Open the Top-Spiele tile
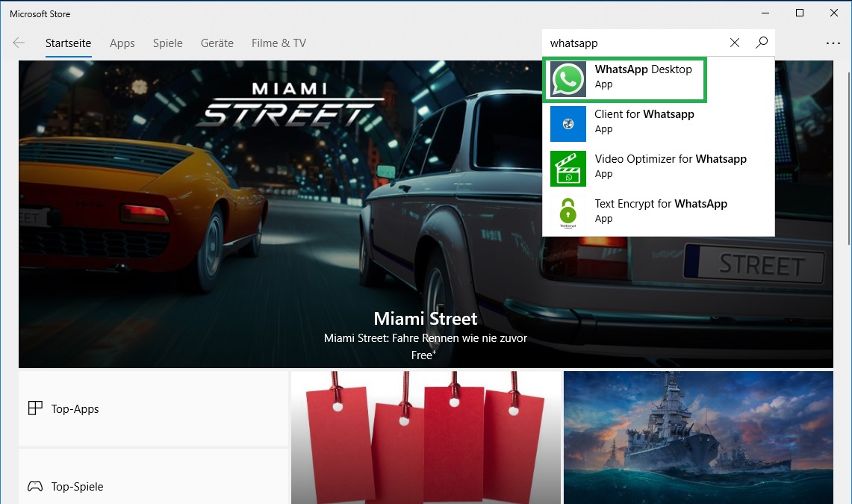 coord(154,477)
